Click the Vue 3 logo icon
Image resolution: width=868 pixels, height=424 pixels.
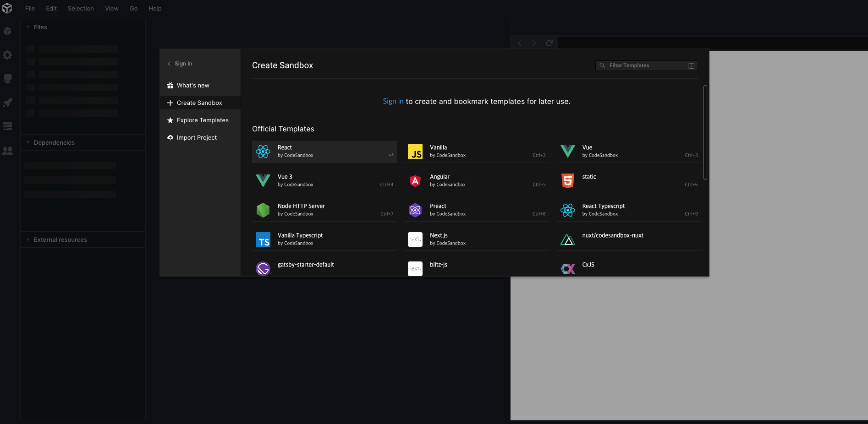coord(263,181)
